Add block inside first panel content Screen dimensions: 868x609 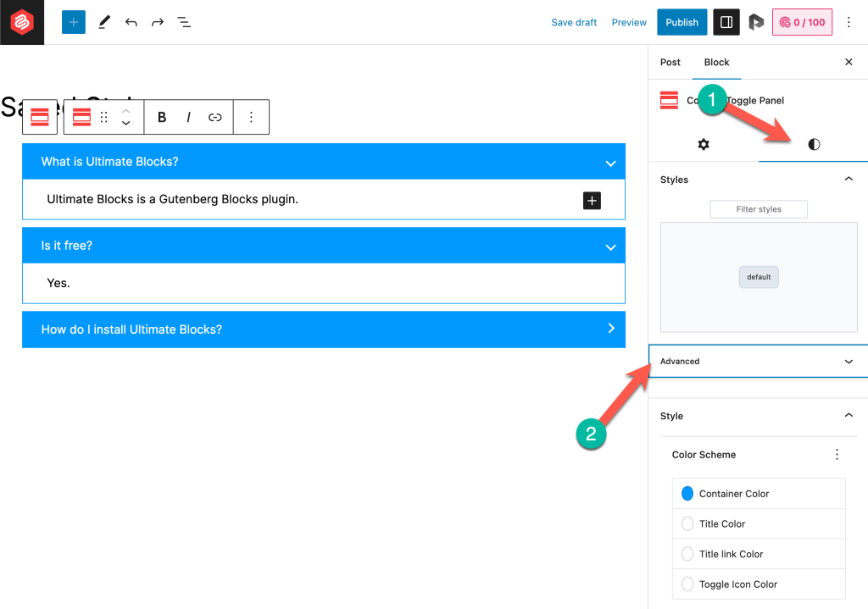click(592, 200)
